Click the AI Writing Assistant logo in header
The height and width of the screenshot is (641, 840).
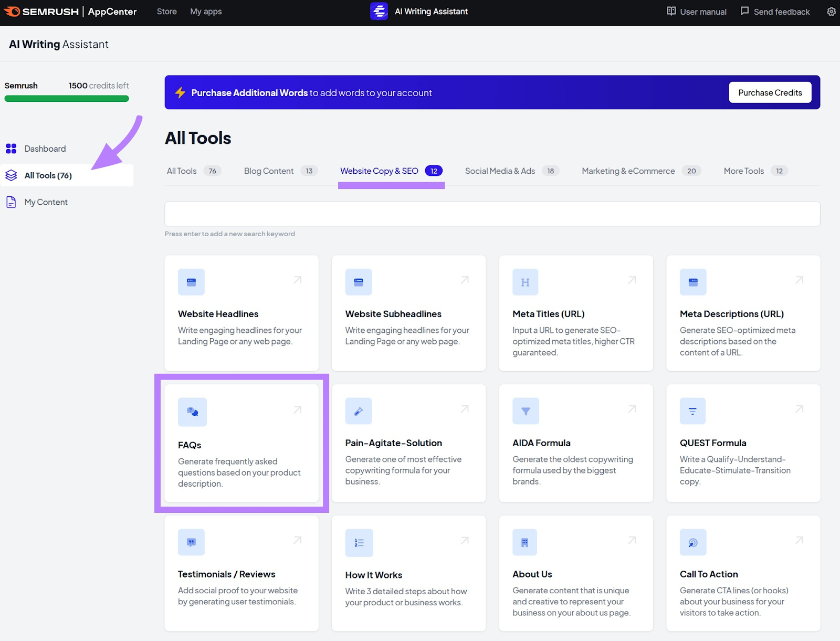coord(379,11)
